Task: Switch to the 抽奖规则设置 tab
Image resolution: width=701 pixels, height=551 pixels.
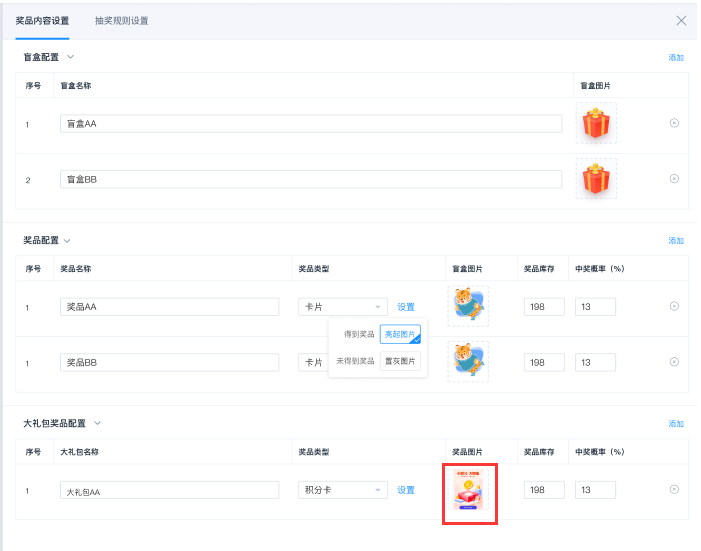Action: coord(121,20)
